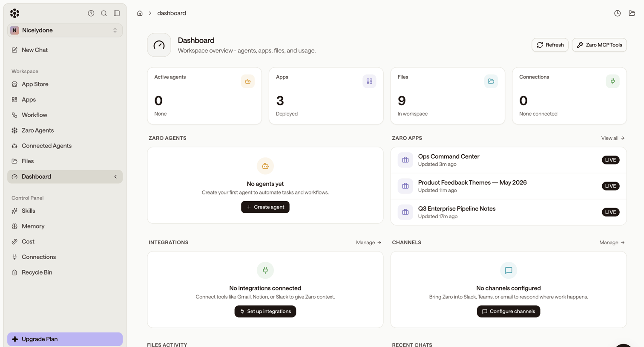Click Manage link for Integrations
This screenshot has height=347, width=644.
tap(368, 243)
